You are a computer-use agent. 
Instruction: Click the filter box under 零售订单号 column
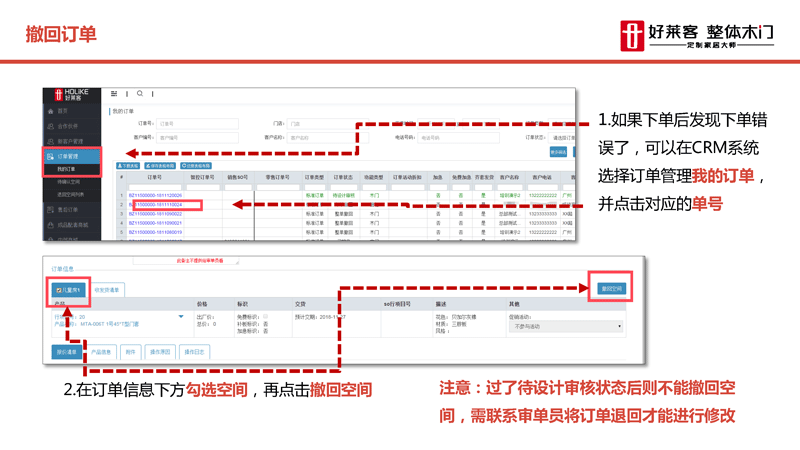(x=278, y=187)
